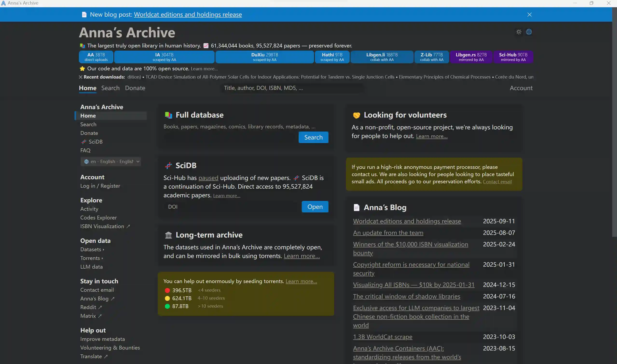The image size is (617, 364).
Task: Toggle the light/dark theme sun icon
Action: coord(519,32)
